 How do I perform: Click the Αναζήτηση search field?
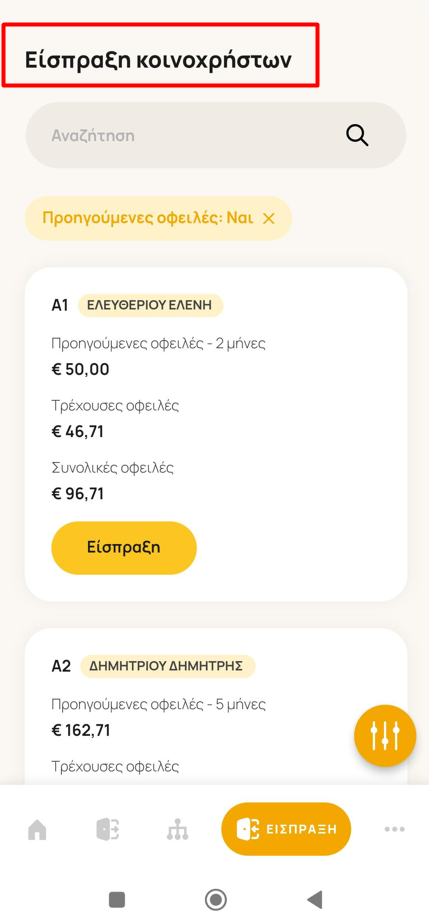pyautogui.click(x=216, y=135)
